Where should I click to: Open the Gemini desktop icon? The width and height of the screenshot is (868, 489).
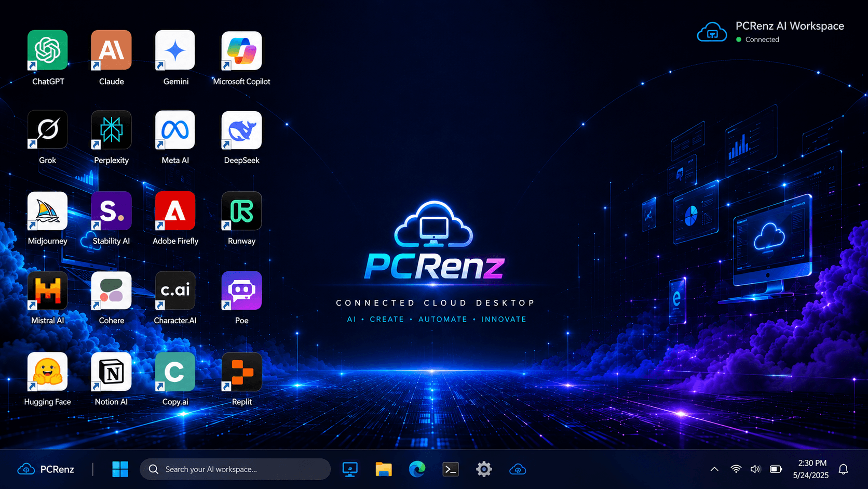[x=175, y=50]
